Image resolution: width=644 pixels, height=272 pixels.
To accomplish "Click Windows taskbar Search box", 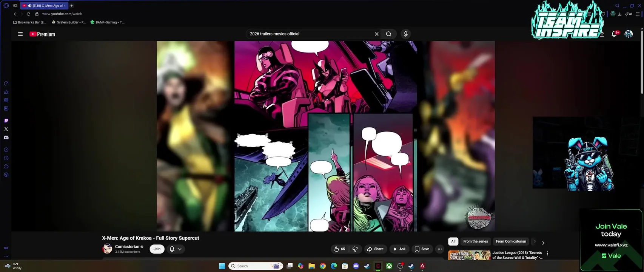I will pyautogui.click(x=256, y=266).
